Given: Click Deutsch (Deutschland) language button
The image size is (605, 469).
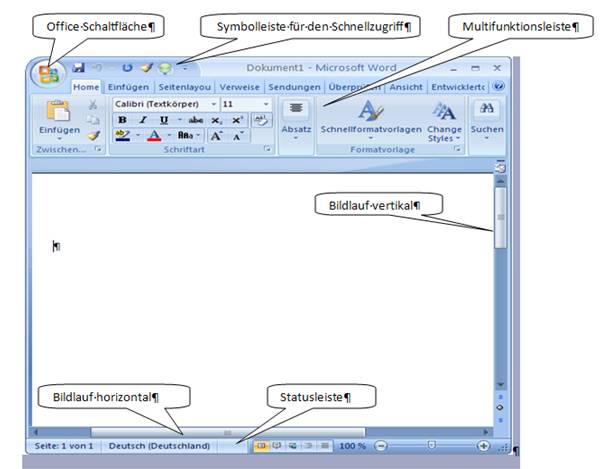Looking at the screenshot, I should coord(160,445).
